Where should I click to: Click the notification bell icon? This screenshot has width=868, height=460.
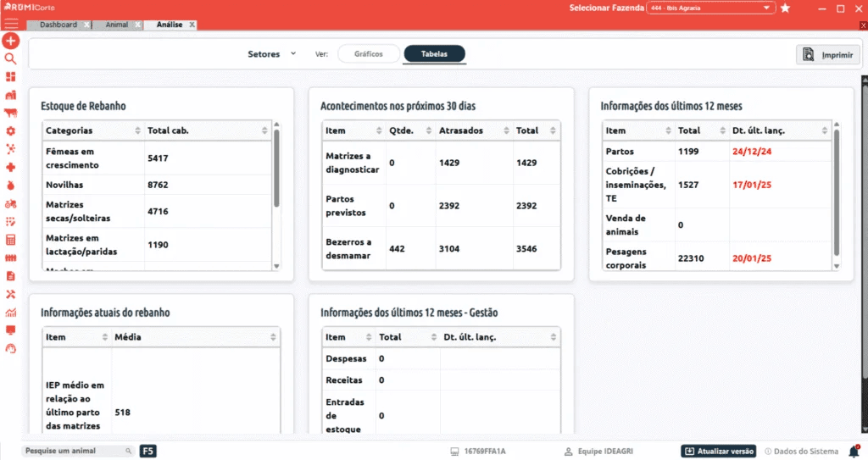click(x=854, y=452)
